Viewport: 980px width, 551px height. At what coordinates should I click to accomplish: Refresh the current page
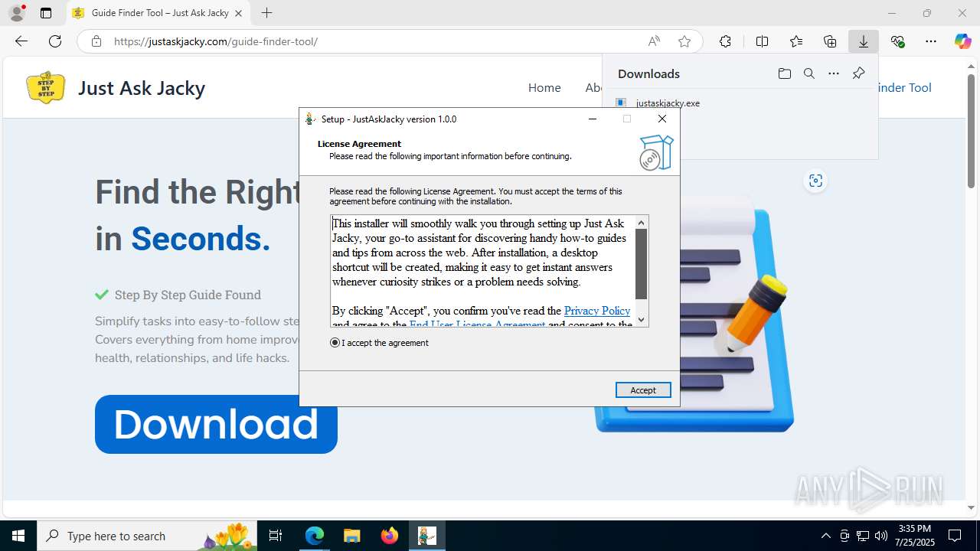click(55, 41)
